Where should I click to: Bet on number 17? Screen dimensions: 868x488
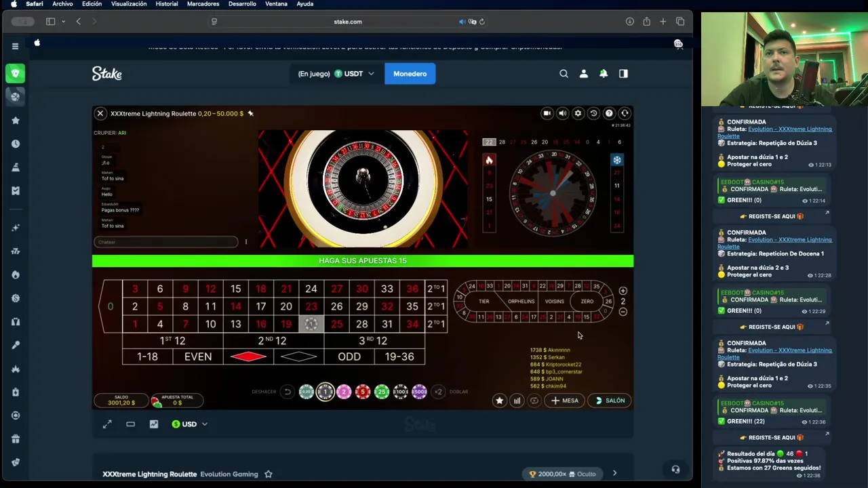click(260, 306)
